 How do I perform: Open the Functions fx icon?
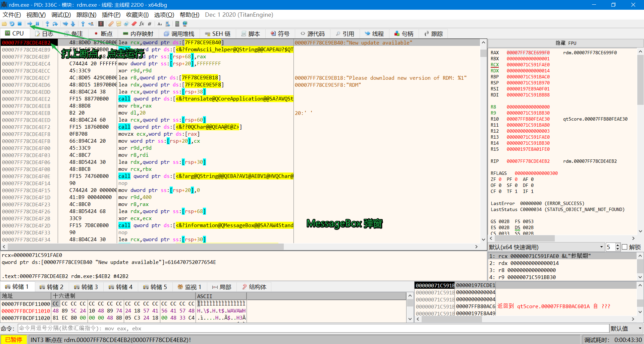tap(142, 24)
